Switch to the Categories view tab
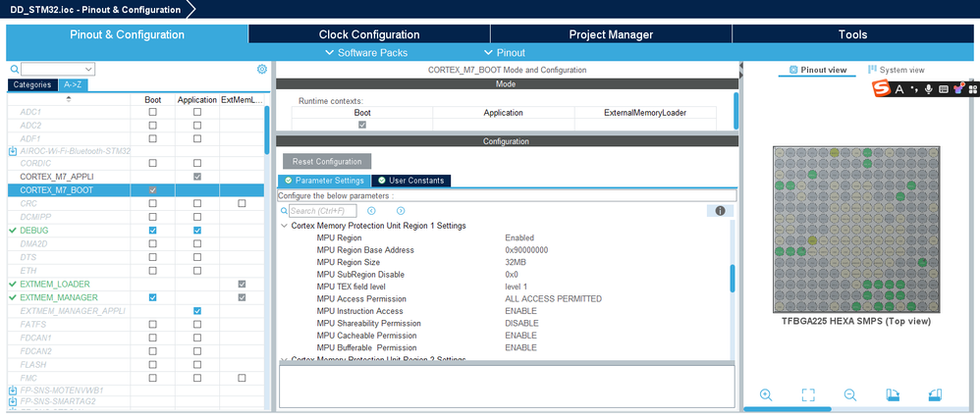Viewport: 980px width, 419px height. pos(32,85)
